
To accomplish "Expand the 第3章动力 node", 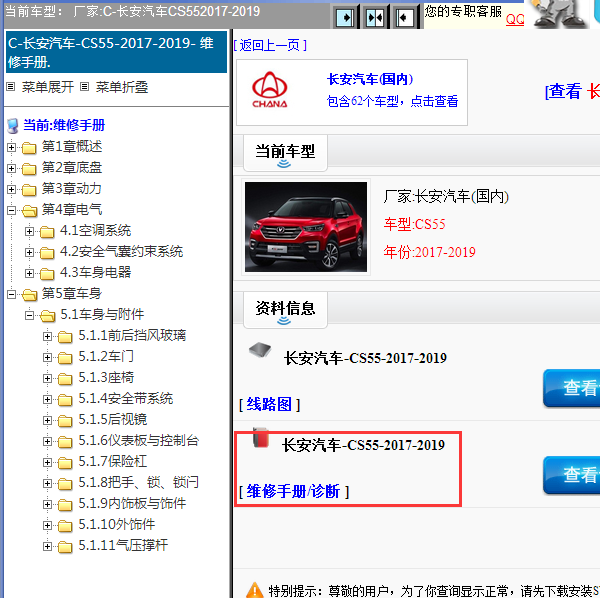I will 11,189.
